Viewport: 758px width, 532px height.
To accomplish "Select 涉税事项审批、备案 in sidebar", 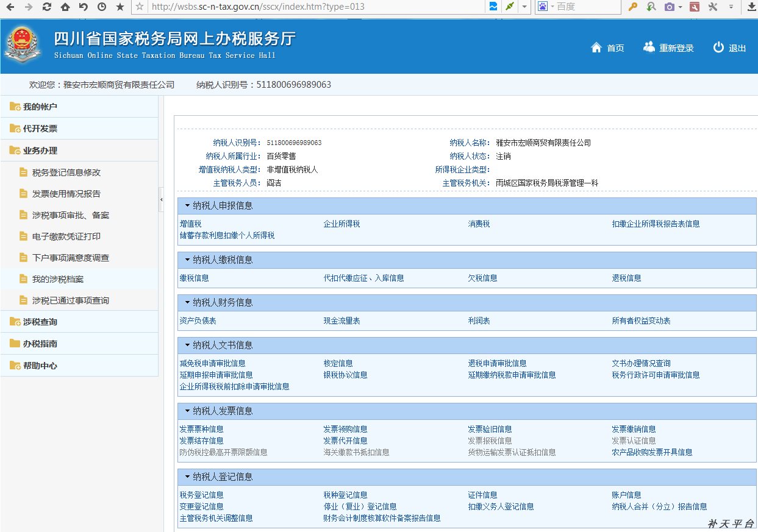I will click(x=71, y=215).
